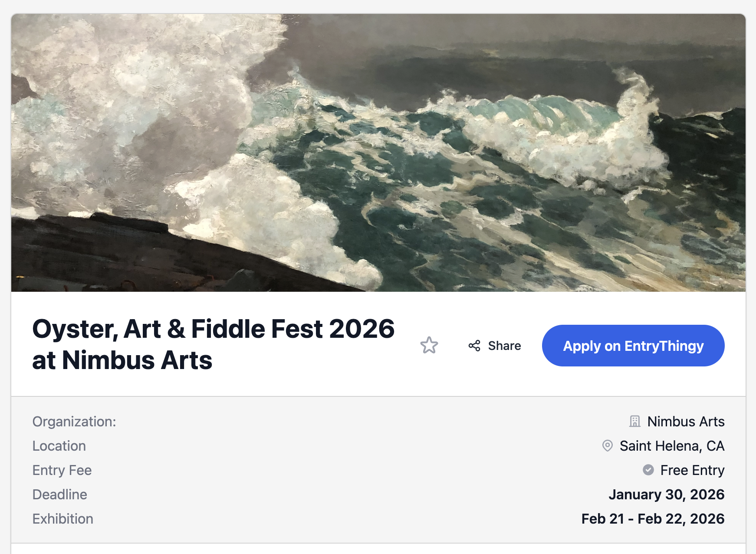
Task: Click the Entry Fee field label
Action: (x=62, y=470)
